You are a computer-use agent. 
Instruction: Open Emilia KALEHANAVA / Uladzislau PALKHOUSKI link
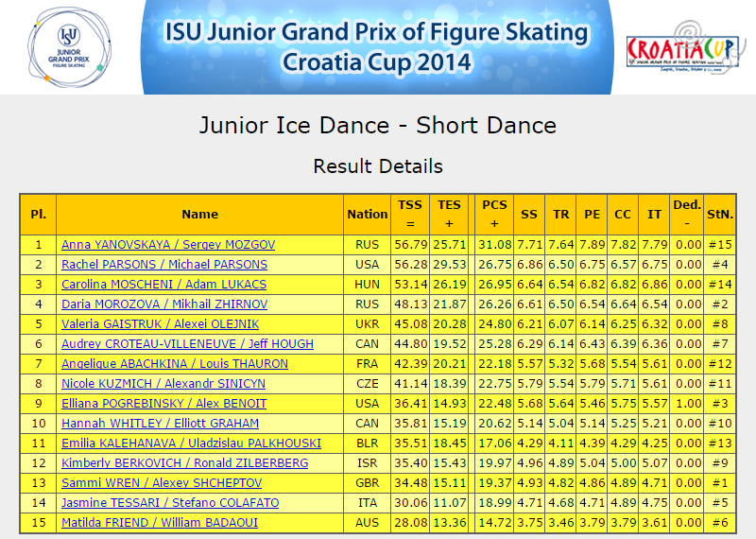[x=192, y=443]
